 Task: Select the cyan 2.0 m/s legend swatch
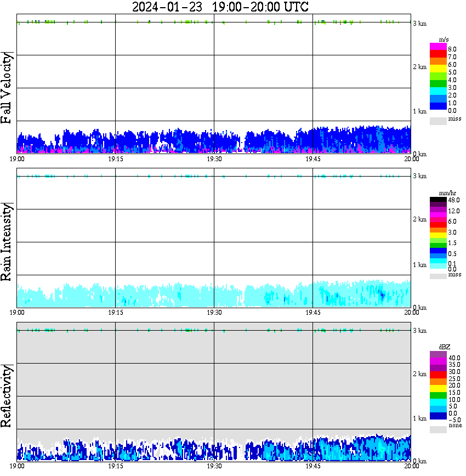tap(438, 92)
